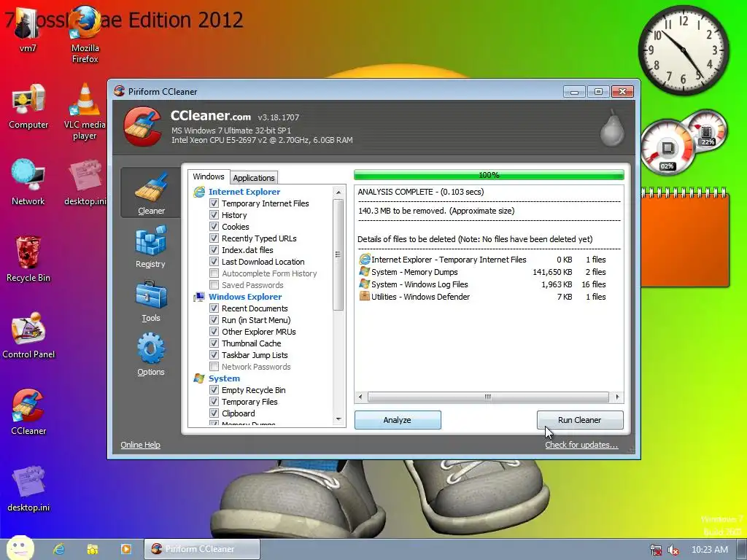Click results horizontal scrollbar right arrow

617,397
